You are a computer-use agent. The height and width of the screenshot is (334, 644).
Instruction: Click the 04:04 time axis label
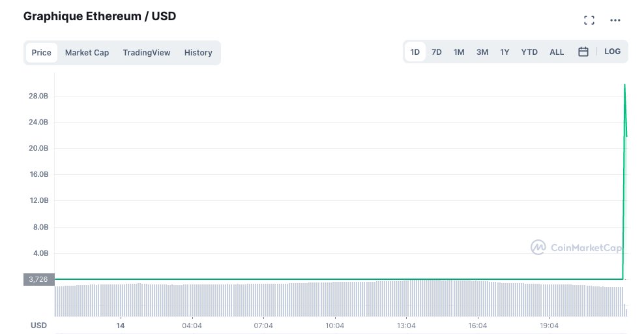point(192,326)
